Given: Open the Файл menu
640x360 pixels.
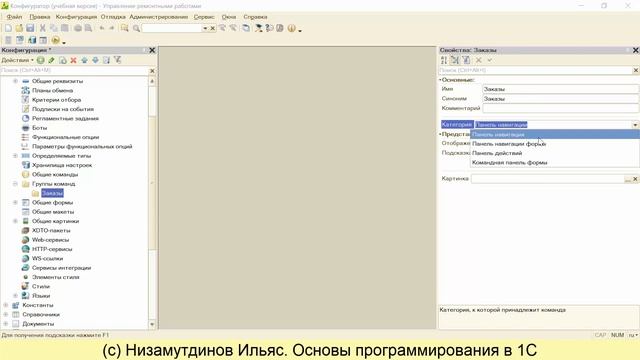Looking at the screenshot, I should [x=14, y=17].
